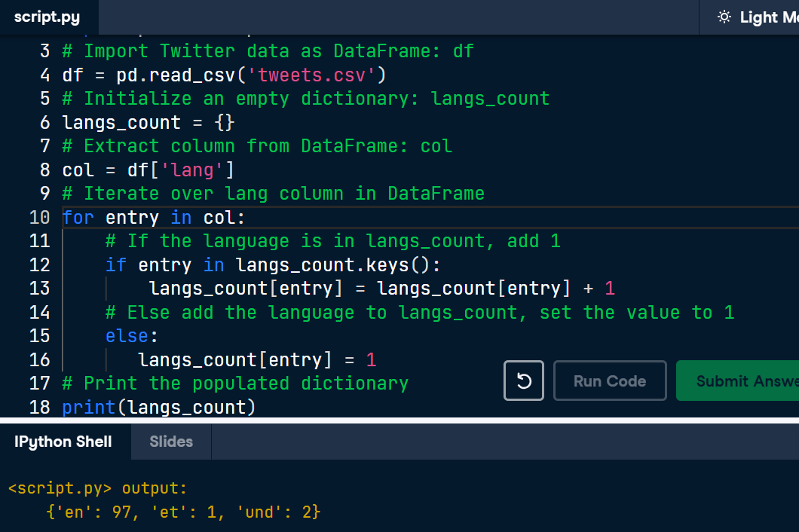Click the '# Import Twitter data' comment on line 3
Viewport: 799px width, 532px height.
click(x=268, y=51)
